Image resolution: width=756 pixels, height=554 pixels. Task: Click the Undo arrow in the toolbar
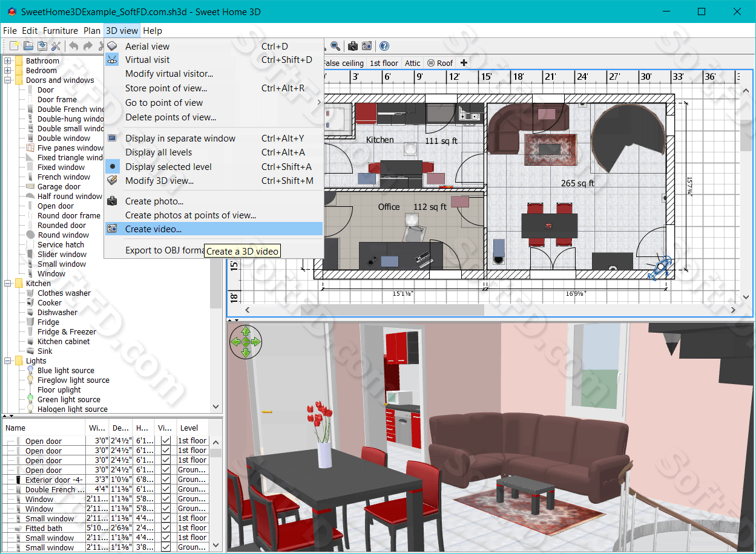click(73, 46)
